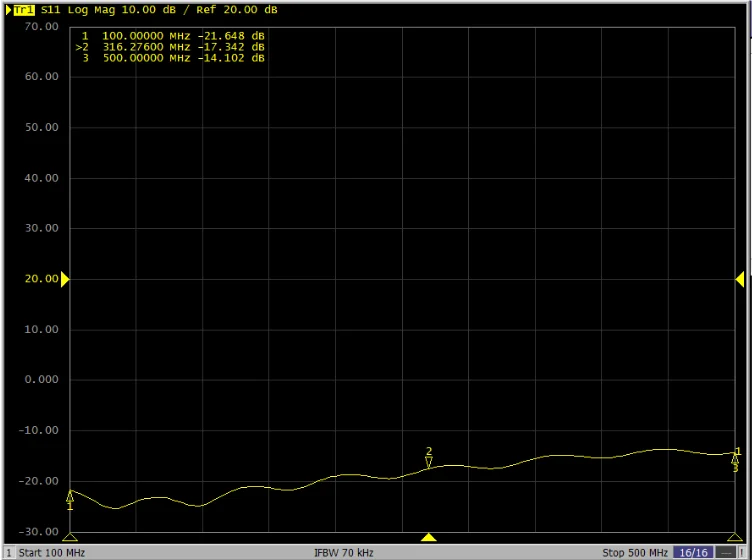Screen dimensions: 752x560
Task: Click the 10.00 dB scale value
Action: 148,10
